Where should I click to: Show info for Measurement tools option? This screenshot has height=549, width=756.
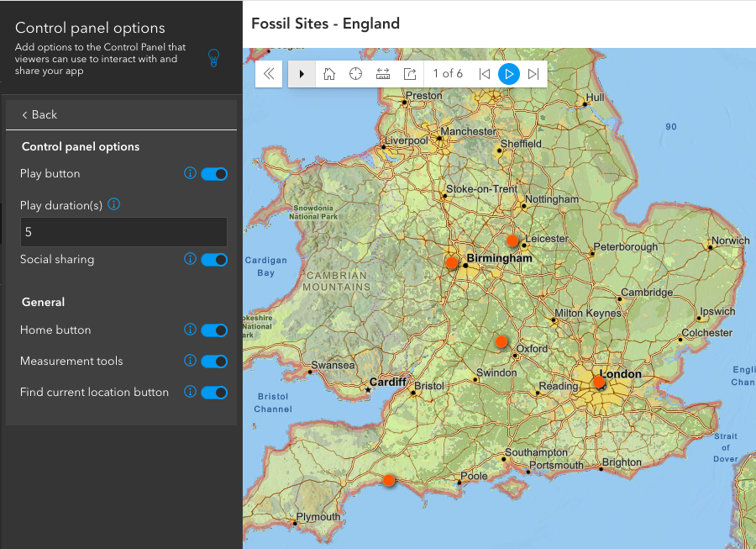click(x=190, y=360)
